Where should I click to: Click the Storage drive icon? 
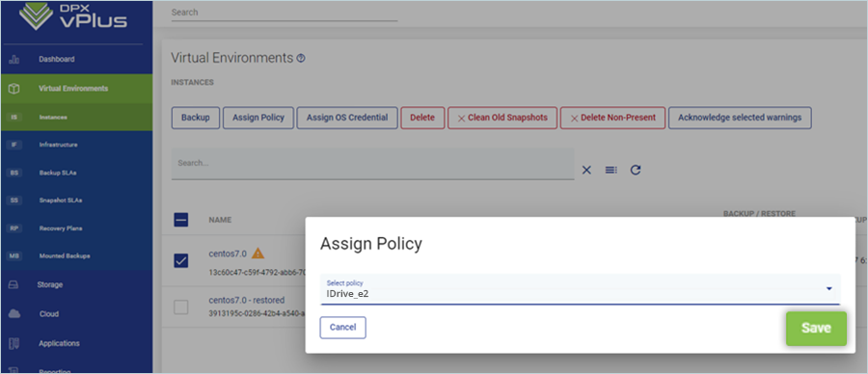14,285
